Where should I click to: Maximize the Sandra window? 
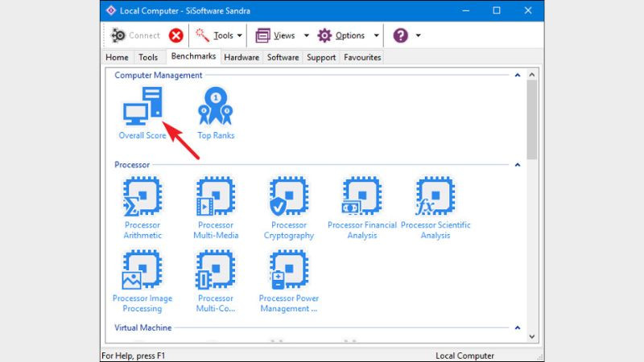pyautogui.click(x=497, y=10)
